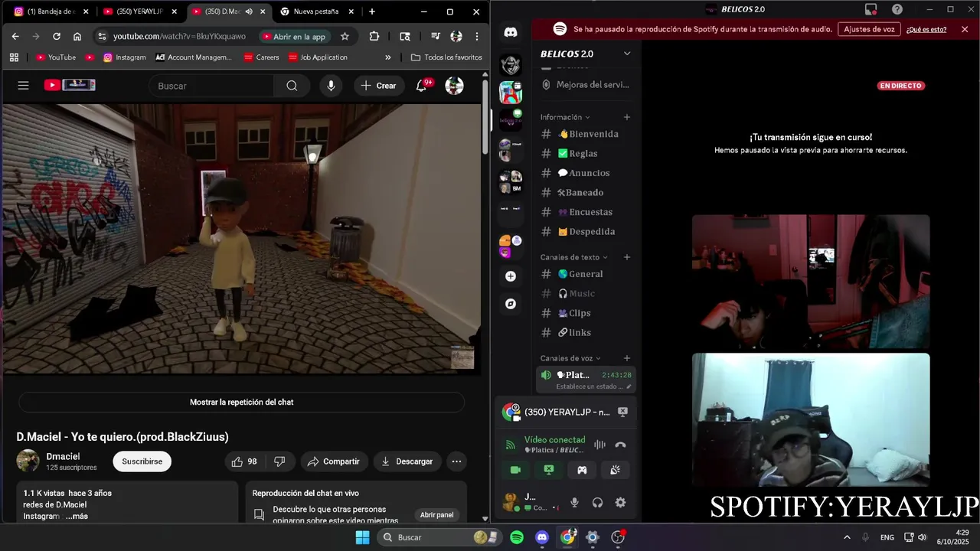
Task: Open Todos los favoritos folder
Action: (x=446, y=57)
